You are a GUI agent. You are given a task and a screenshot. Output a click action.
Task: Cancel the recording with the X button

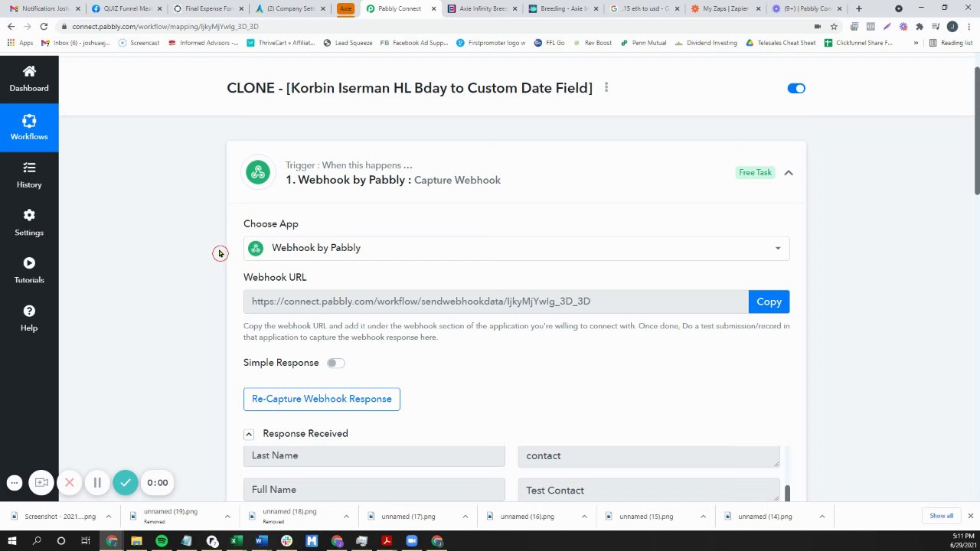(69, 483)
